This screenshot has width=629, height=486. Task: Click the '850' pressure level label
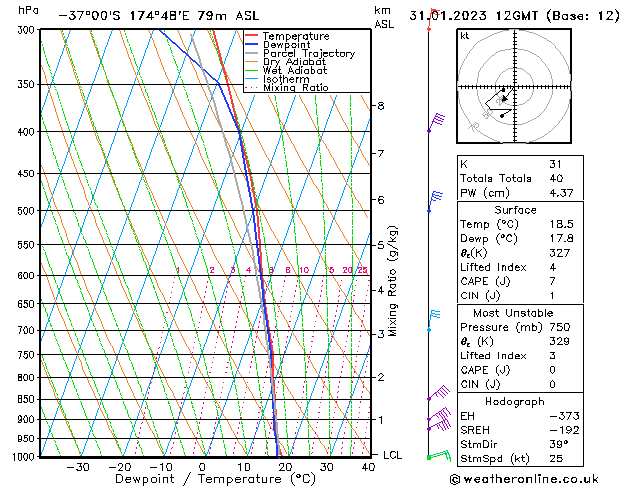point(28,399)
